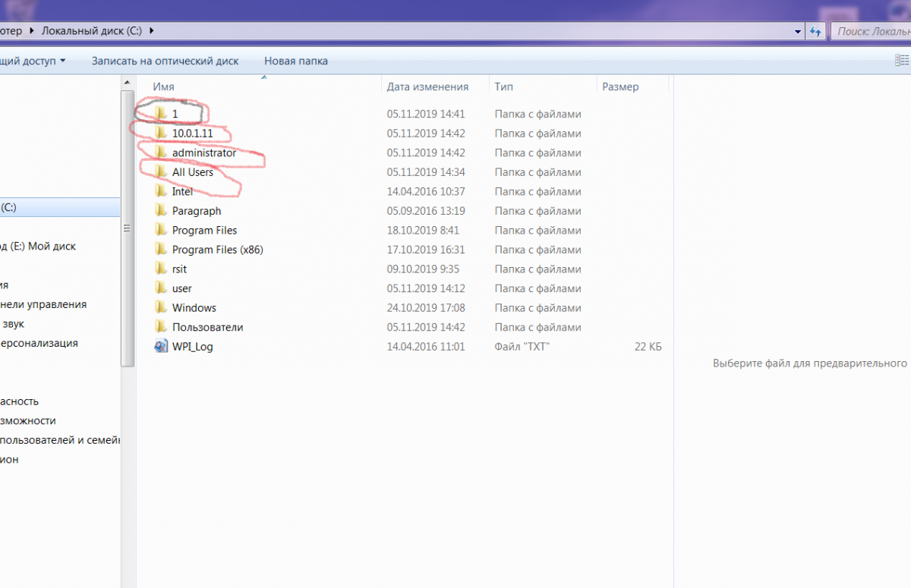Select Персонализация item in navigation pane
The width and height of the screenshot is (911, 588).
[39, 343]
